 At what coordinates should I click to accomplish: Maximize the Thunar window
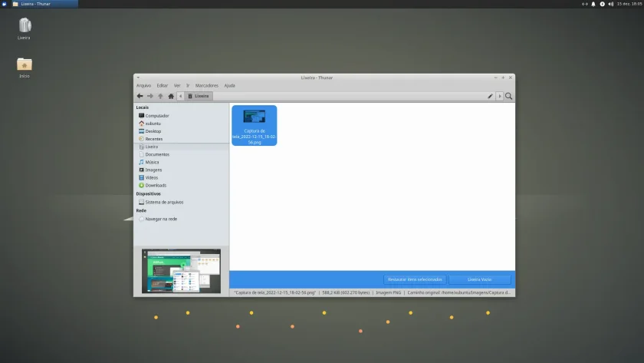pos(503,78)
